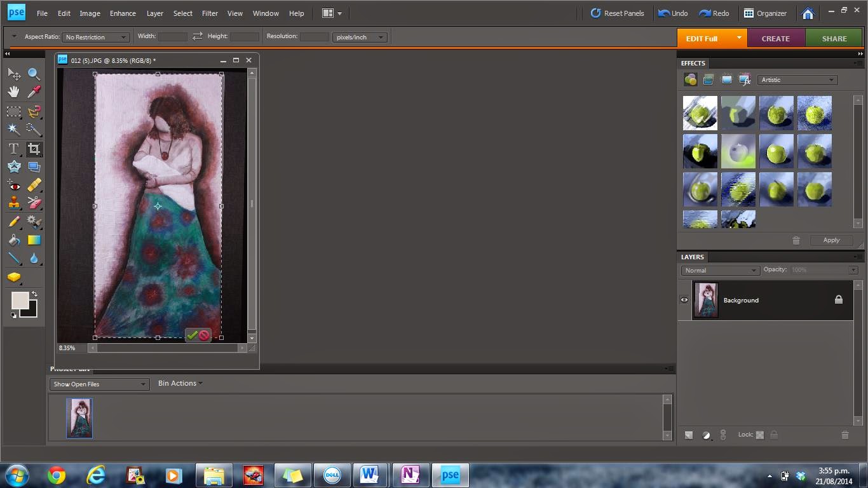Show Layer Styles in the Effects panel

point(709,79)
